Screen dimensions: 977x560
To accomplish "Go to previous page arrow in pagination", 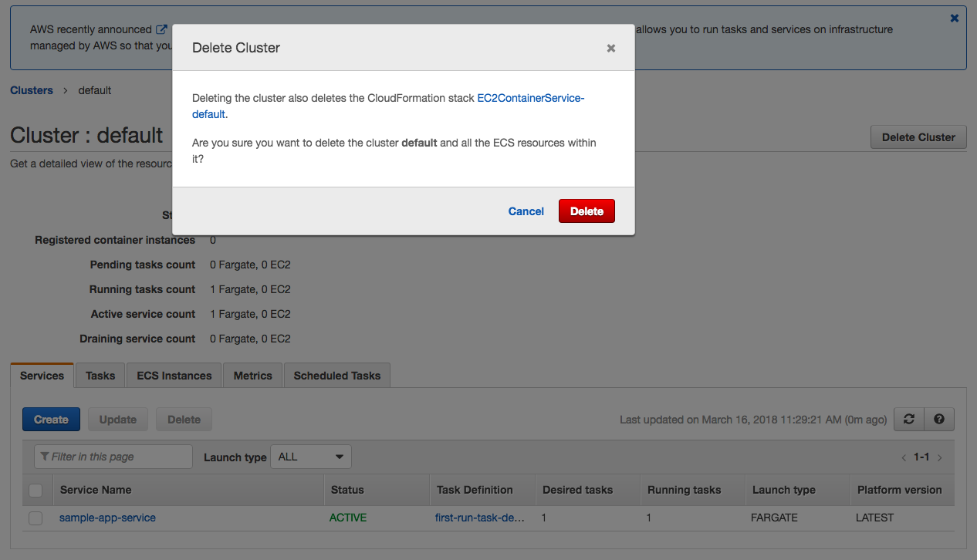I will click(x=904, y=457).
